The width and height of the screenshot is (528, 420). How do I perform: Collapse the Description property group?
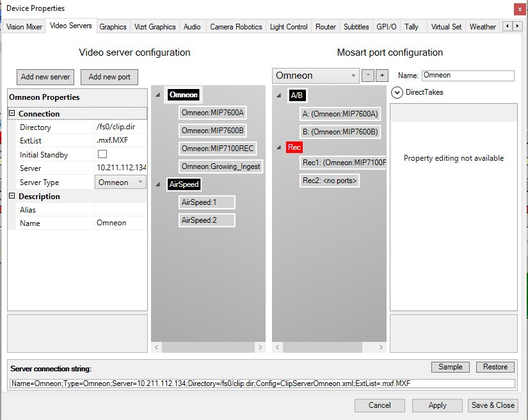coord(12,197)
